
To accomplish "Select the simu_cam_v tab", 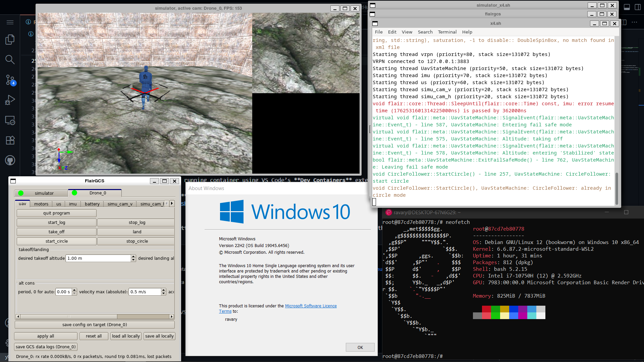I will click(120, 204).
